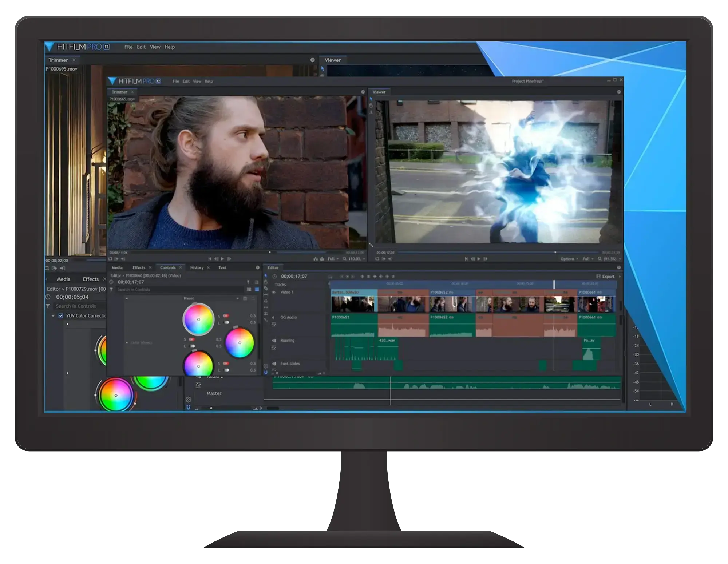728x564 pixels.
Task: Mute the Running audio track
Action: 274,341
